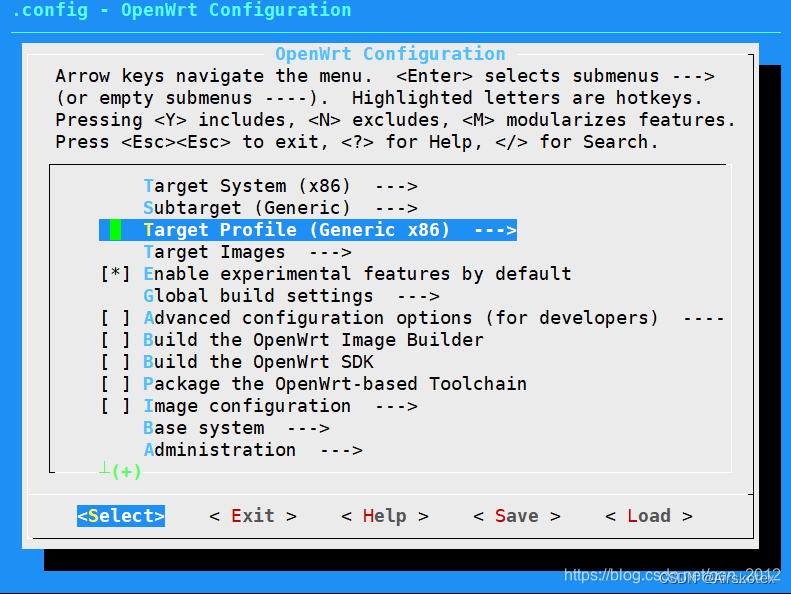This screenshot has width=791, height=594.
Task: Click the .config - OpenWrt Configuration header text
Action: click(182, 10)
